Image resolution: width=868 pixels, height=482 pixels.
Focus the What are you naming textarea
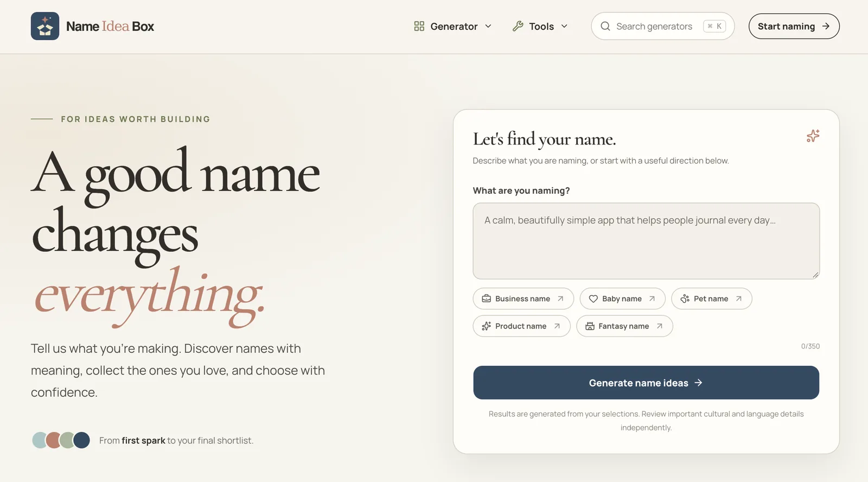tap(646, 241)
